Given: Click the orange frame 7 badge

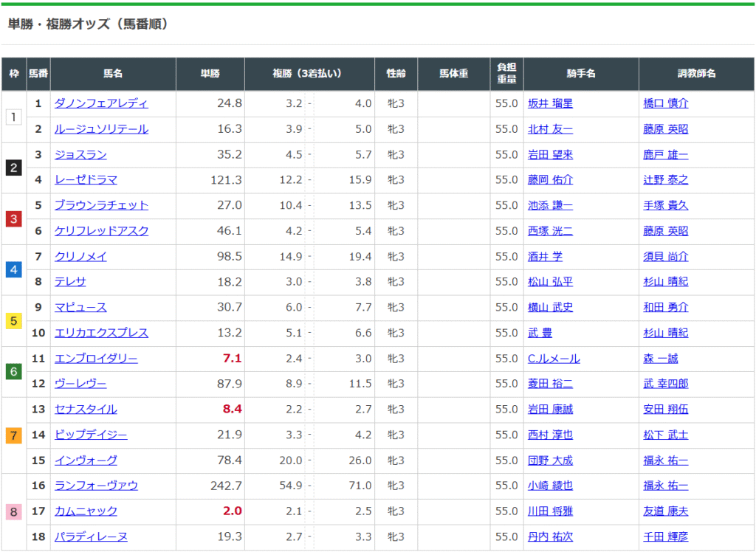Looking at the screenshot, I should [x=14, y=435].
